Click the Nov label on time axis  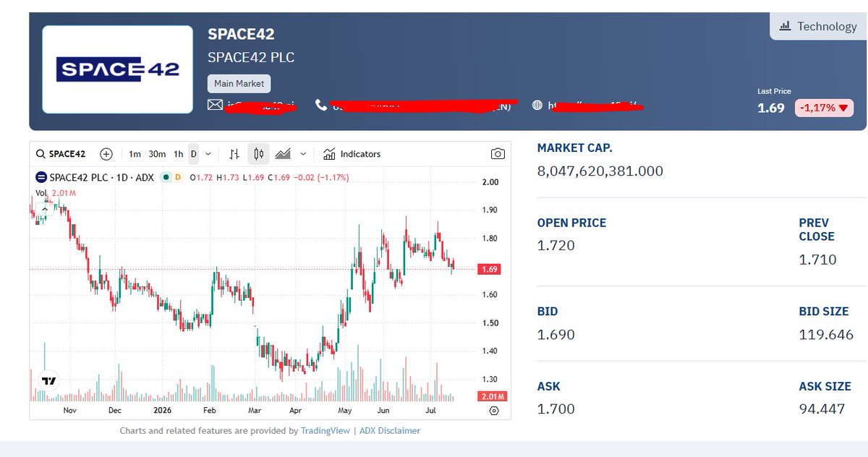[x=70, y=411]
